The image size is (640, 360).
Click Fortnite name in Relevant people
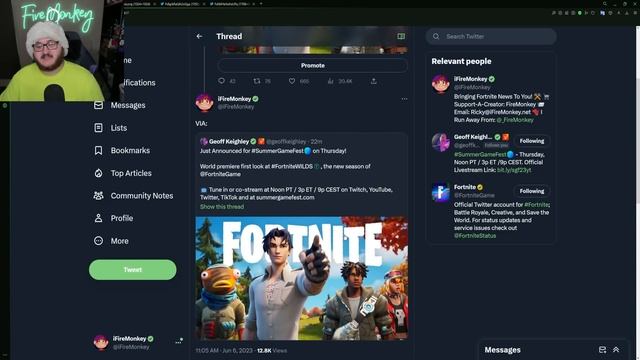click(465, 187)
